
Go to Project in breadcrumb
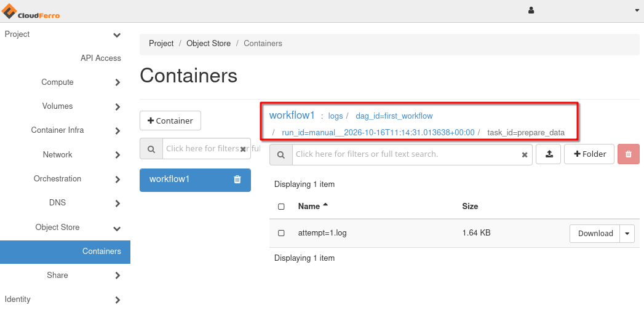161,44
